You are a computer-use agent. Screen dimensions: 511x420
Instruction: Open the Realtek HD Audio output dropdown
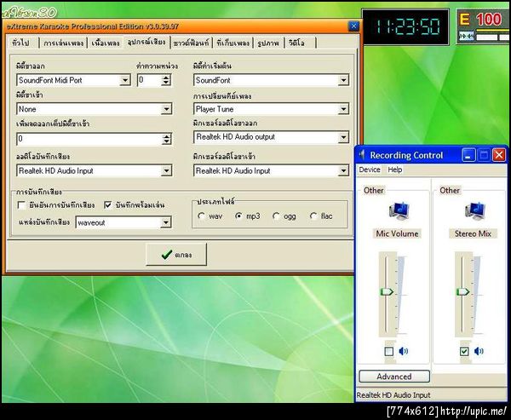pos(343,137)
